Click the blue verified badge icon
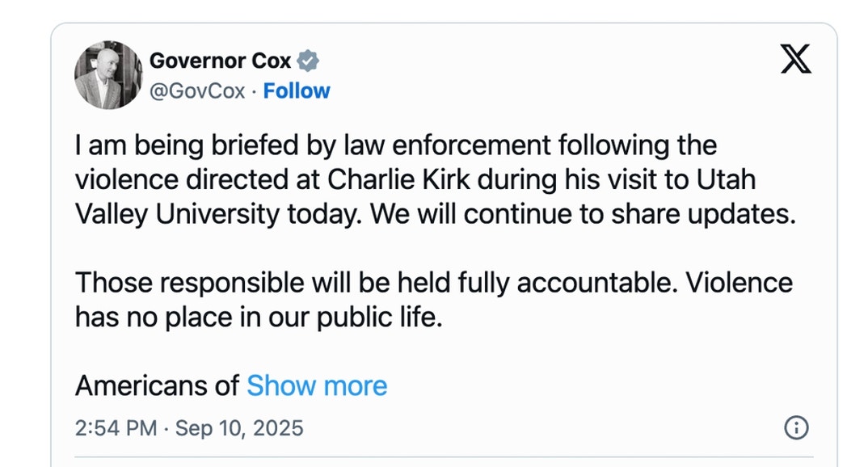The image size is (868, 467). (x=309, y=61)
